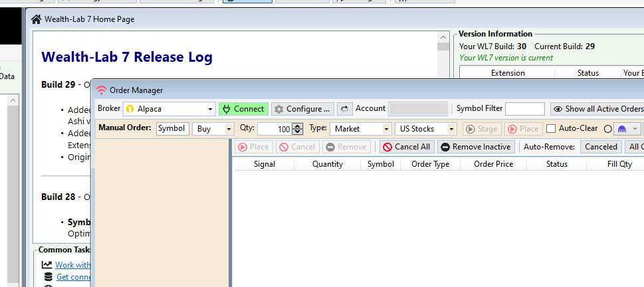Click the 'Wealth-Lab 7 Release Log' heading

[x=127, y=56]
